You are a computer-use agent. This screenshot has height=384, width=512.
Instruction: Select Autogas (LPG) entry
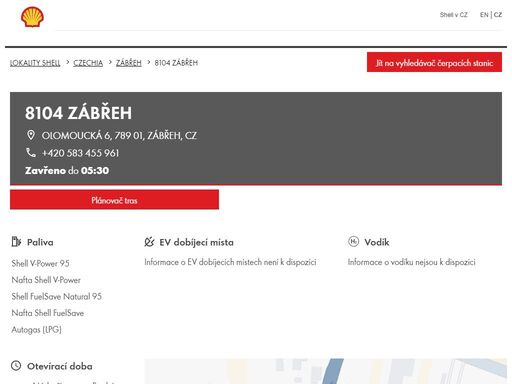click(x=37, y=330)
